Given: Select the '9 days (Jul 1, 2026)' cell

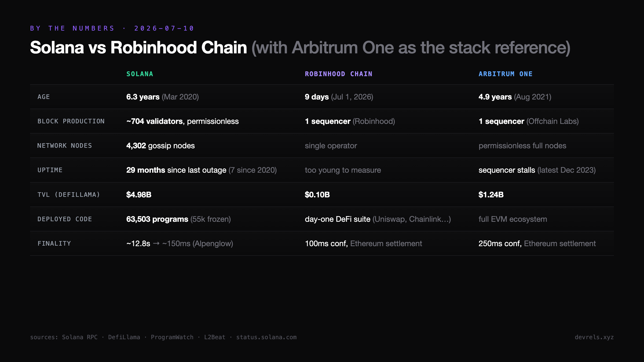Looking at the screenshot, I should point(339,97).
